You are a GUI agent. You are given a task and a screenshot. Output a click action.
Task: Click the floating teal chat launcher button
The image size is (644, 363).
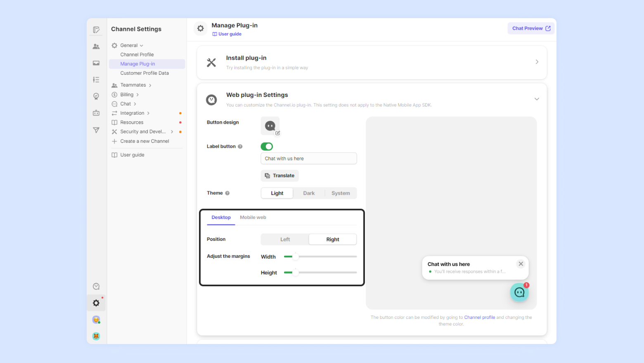519,292
